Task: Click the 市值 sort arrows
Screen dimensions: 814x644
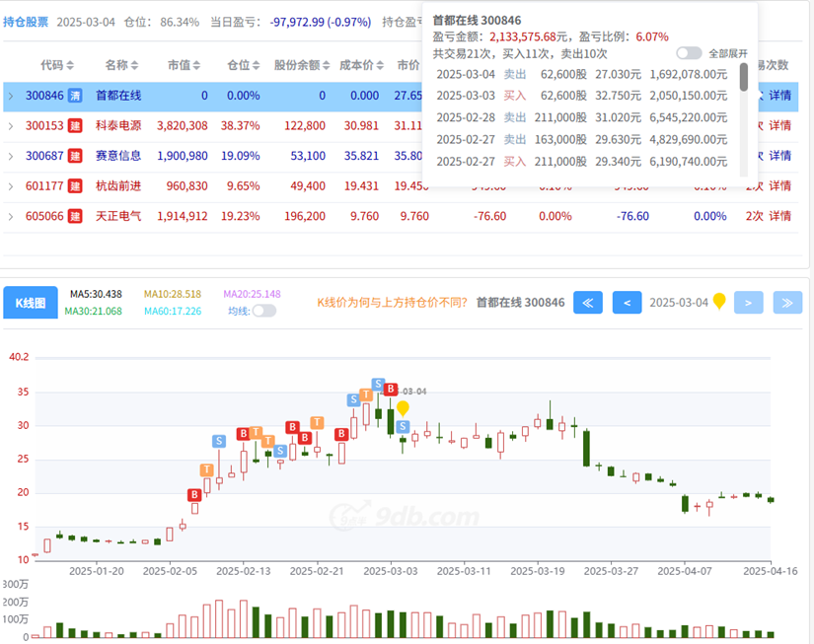Action: 196,65
